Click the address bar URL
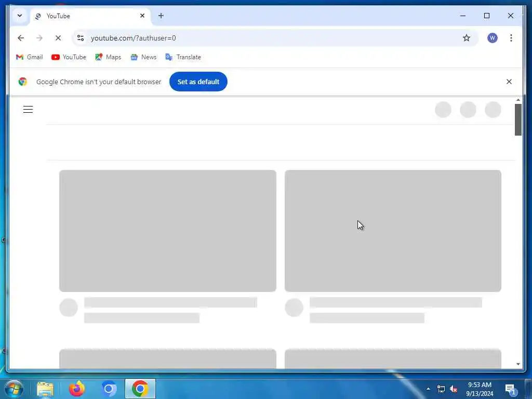 point(134,38)
